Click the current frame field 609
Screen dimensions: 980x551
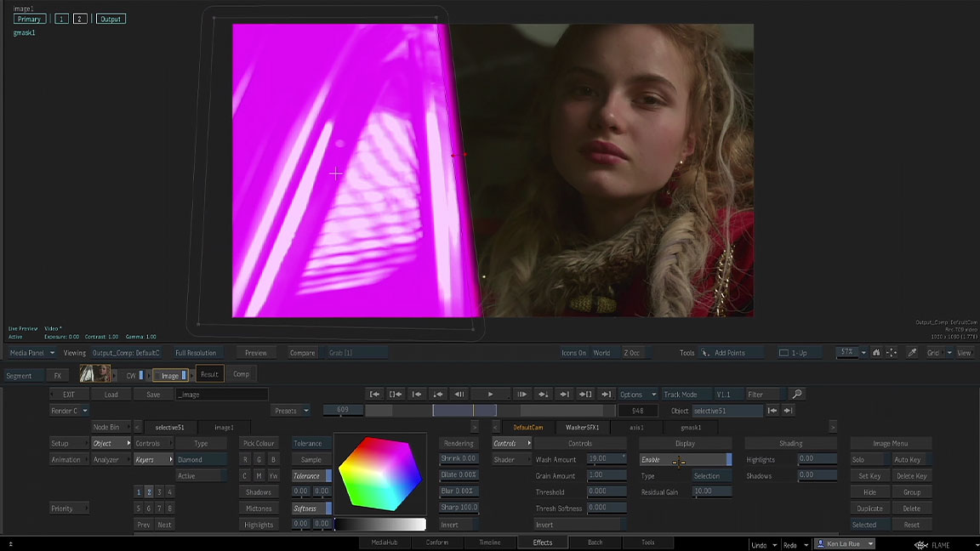(x=343, y=411)
